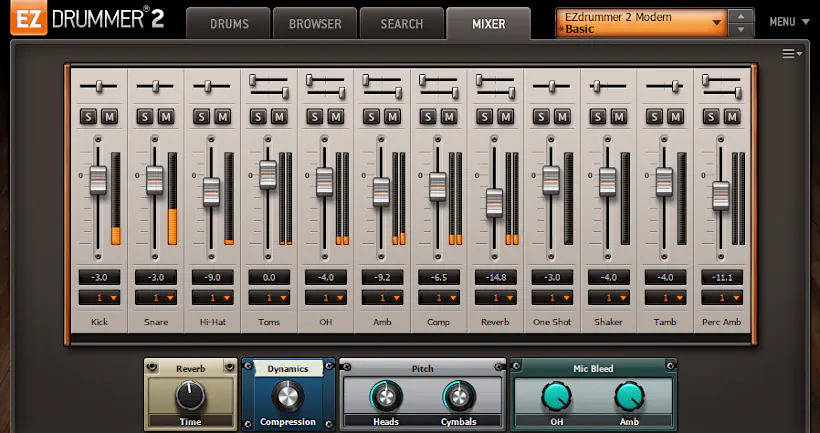The image size is (820, 433).
Task: Select the next preset with down arrow
Action: click(x=741, y=30)
